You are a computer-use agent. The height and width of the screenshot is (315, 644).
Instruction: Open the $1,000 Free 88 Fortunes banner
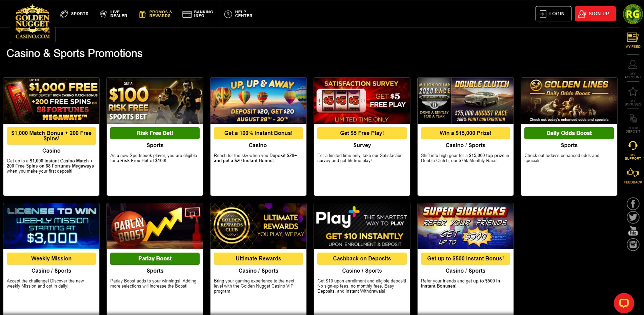coord(51,101)
